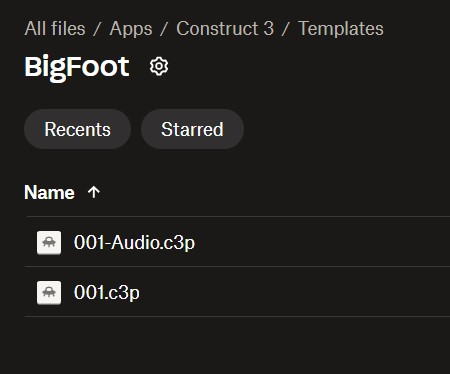Screen dimensions: 450x374
Task: Go back to the Templates breadcrumb folder
Action: point(341,29)
